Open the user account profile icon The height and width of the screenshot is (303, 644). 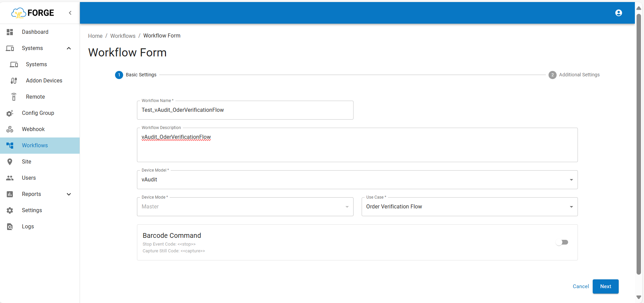coord(618,13)
